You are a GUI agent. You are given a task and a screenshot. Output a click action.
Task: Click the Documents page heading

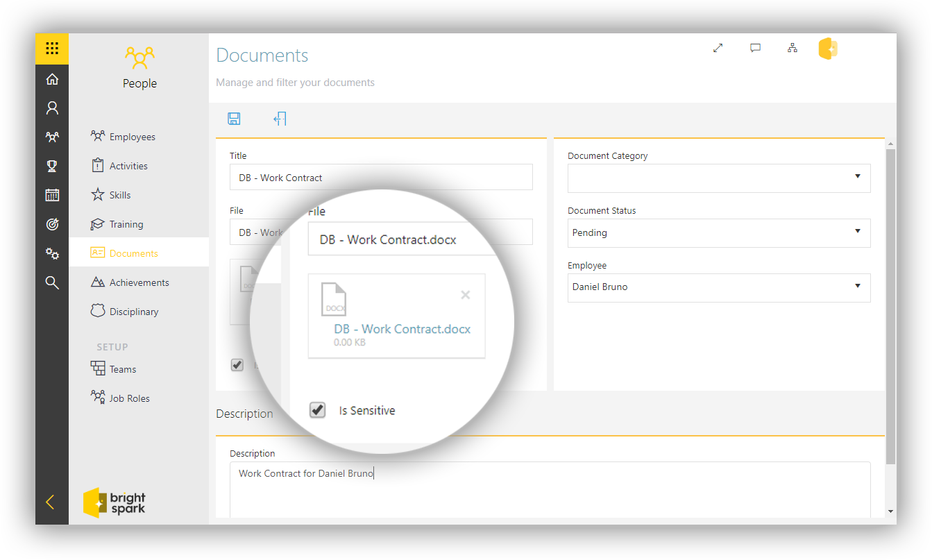click(262, 56)
